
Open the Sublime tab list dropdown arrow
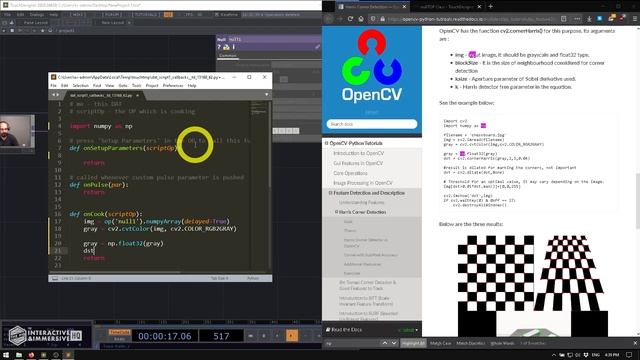coord(267,95)
